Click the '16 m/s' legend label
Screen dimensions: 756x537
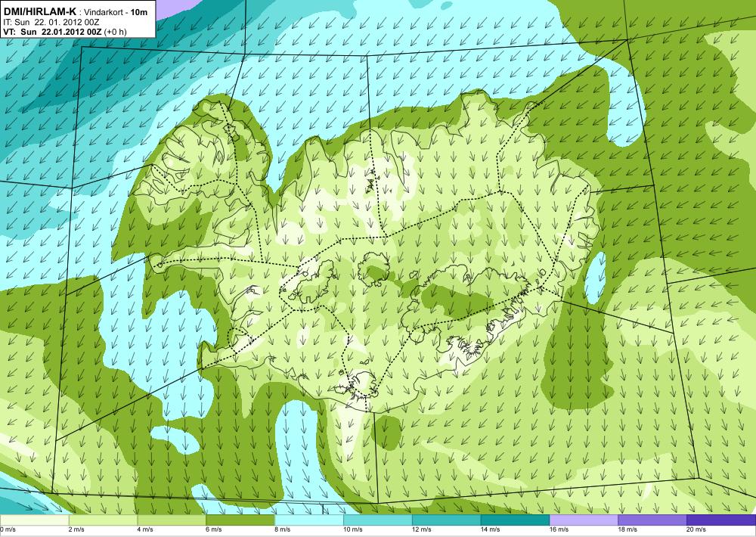click(559, 529)
